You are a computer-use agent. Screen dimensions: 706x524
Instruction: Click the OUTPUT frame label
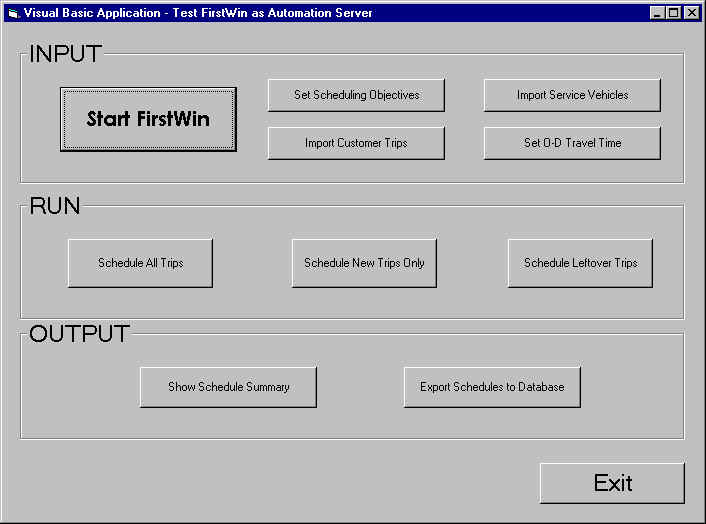[79, 334]
